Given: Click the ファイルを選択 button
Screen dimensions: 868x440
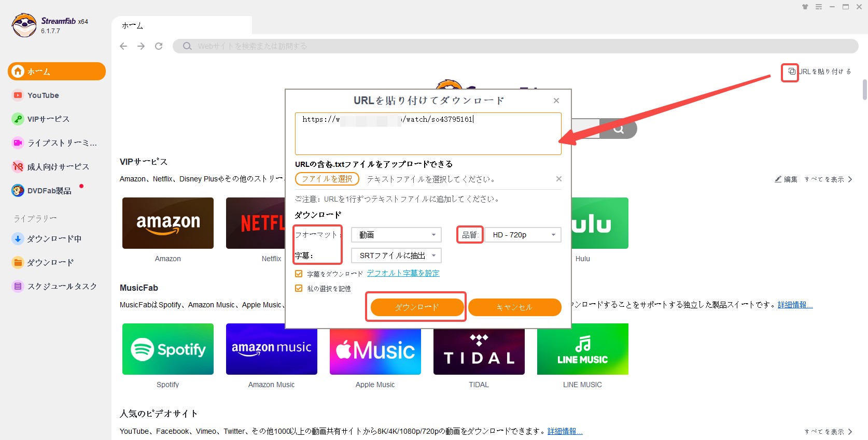Looking at the screenshot, I should (327, 179).
